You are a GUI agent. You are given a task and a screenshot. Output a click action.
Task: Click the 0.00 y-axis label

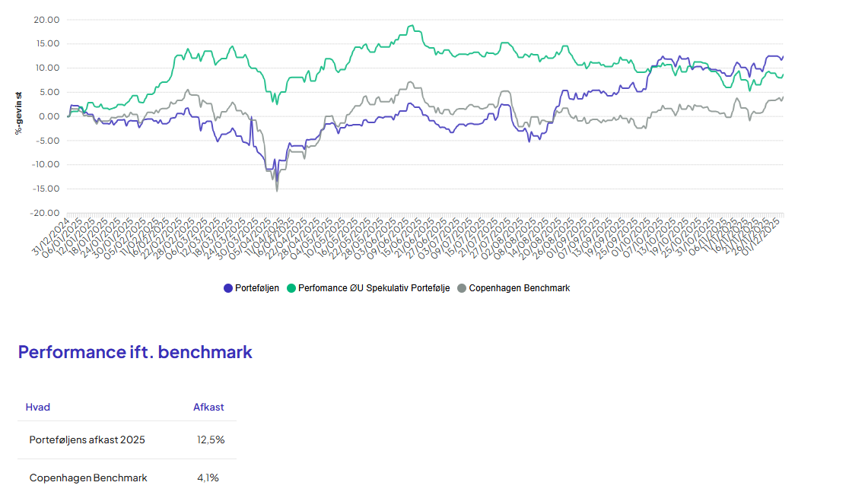click(x=49, y=116)
